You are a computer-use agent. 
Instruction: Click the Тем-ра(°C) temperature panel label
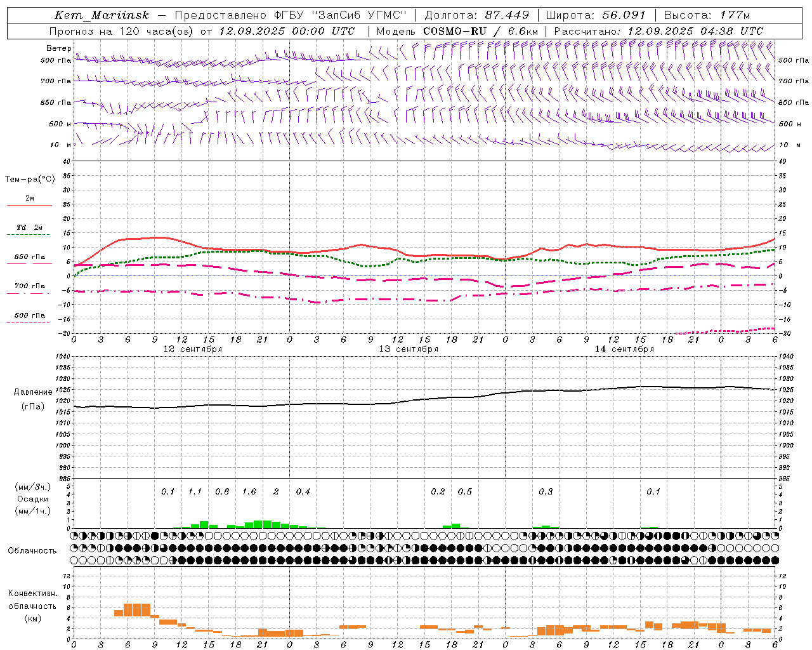pyautogui.click(x=30, y=180)
